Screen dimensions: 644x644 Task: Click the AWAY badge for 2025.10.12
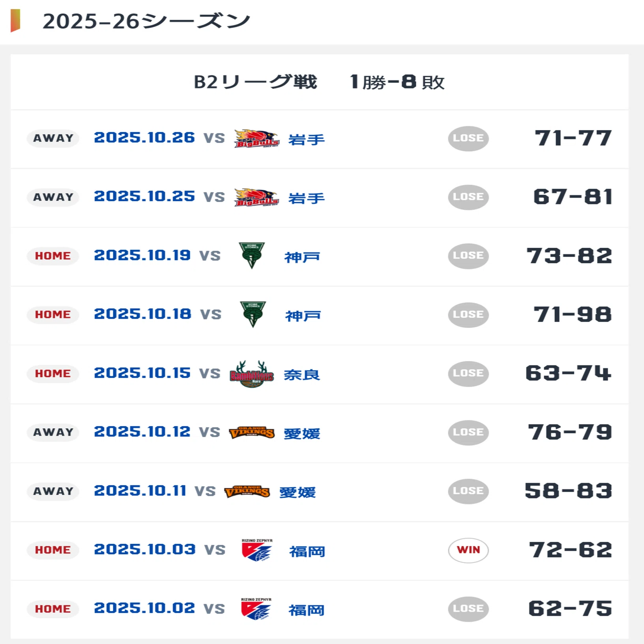click(53, 432)
